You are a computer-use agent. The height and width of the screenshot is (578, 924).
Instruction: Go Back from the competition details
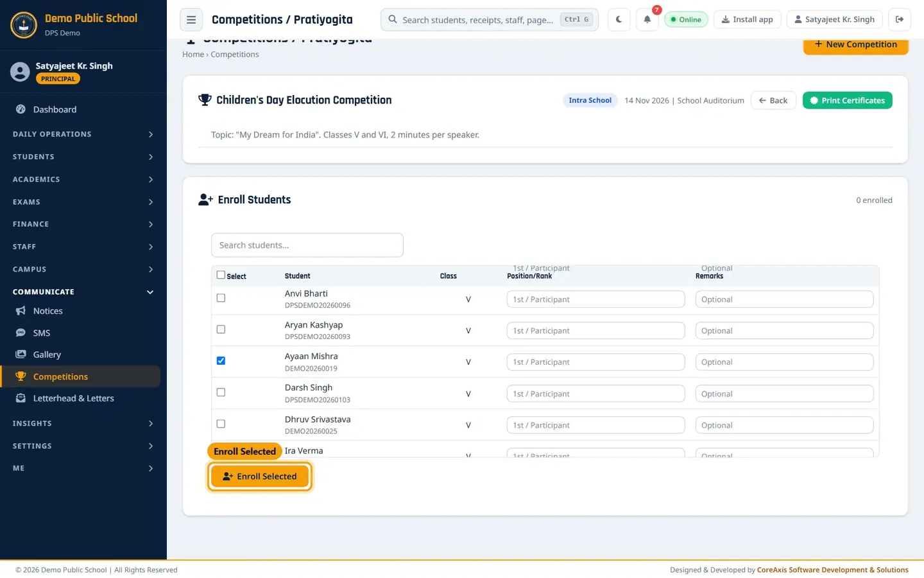(773, 100)
